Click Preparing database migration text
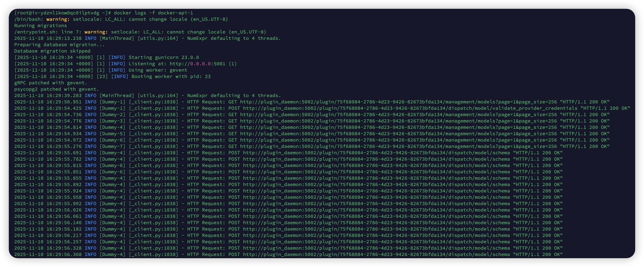 (59, 45)
